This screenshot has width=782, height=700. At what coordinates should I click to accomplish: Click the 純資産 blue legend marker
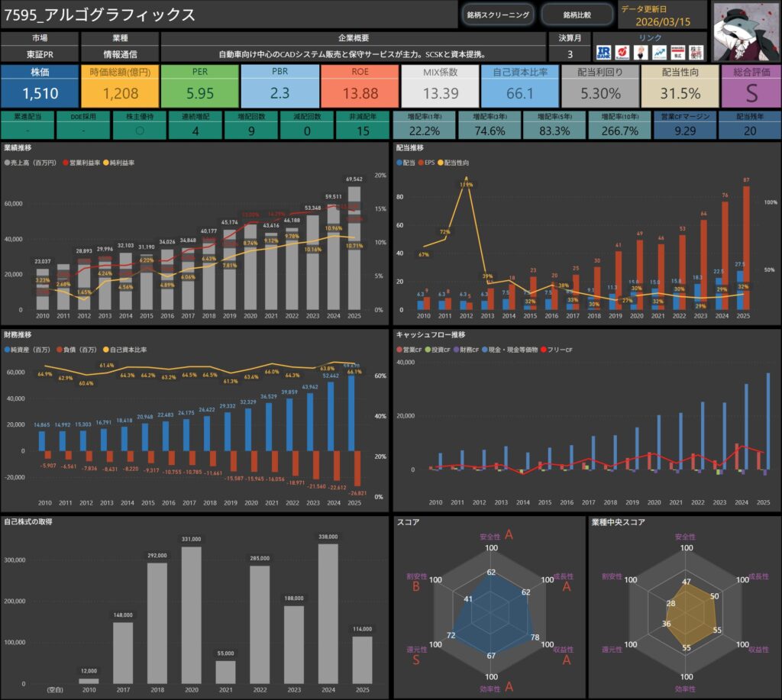coord(8,350)
